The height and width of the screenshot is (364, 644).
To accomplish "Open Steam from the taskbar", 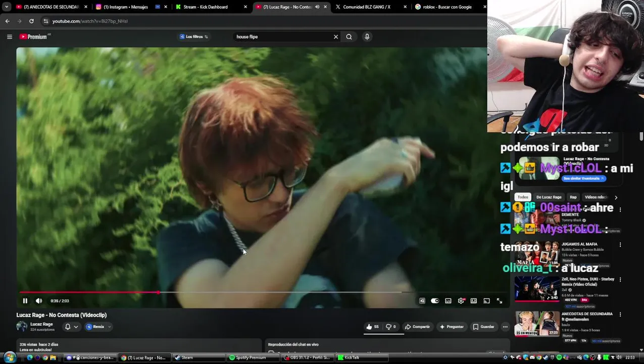I will coord(199,357).
